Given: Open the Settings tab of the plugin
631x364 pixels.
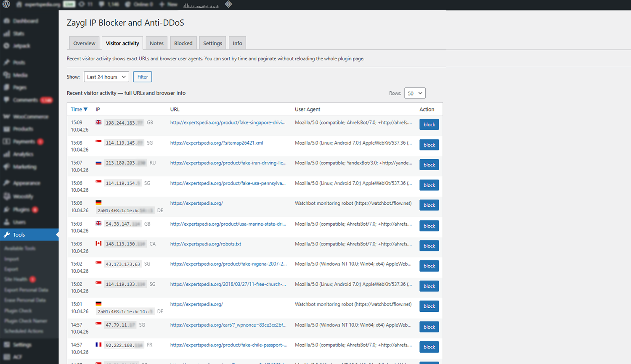Looking at the screenshot, I should click(212, 43).
